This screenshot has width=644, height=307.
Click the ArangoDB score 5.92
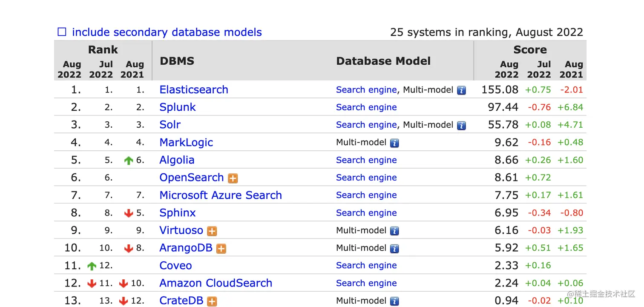point(507,248)
